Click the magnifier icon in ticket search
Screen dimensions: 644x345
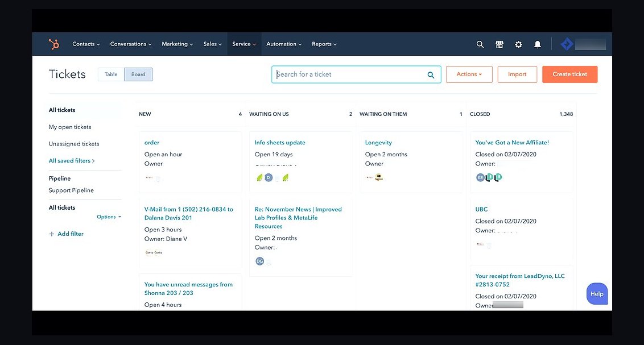[x=431, y=74]
